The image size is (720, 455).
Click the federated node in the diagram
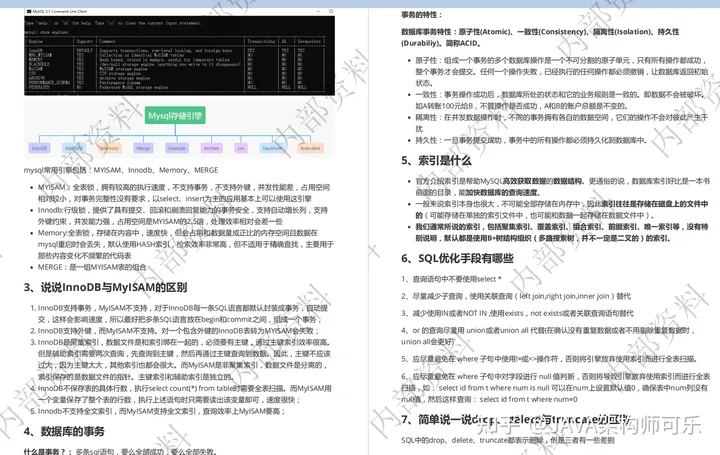(x=310, y=148)
